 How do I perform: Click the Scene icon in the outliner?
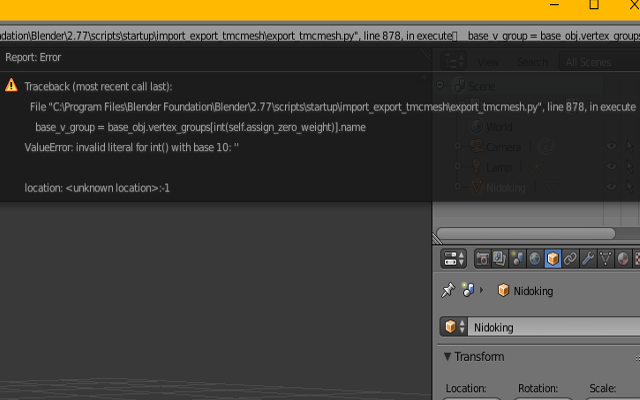459,85
